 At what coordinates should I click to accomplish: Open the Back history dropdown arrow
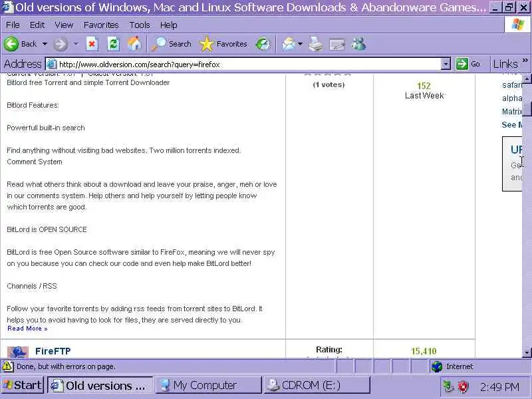coord(45,44)
